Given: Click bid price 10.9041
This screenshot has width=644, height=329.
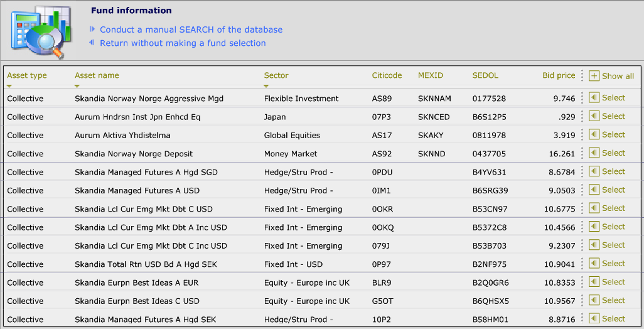Looking at the screenshot, I should (559, 264).
